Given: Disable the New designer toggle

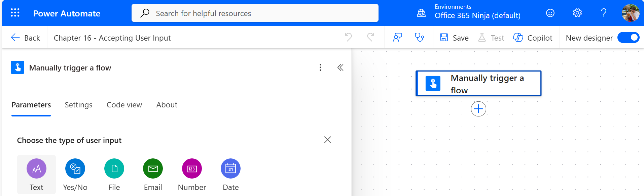Looking at the screenshot, I should tap(628, 38).
